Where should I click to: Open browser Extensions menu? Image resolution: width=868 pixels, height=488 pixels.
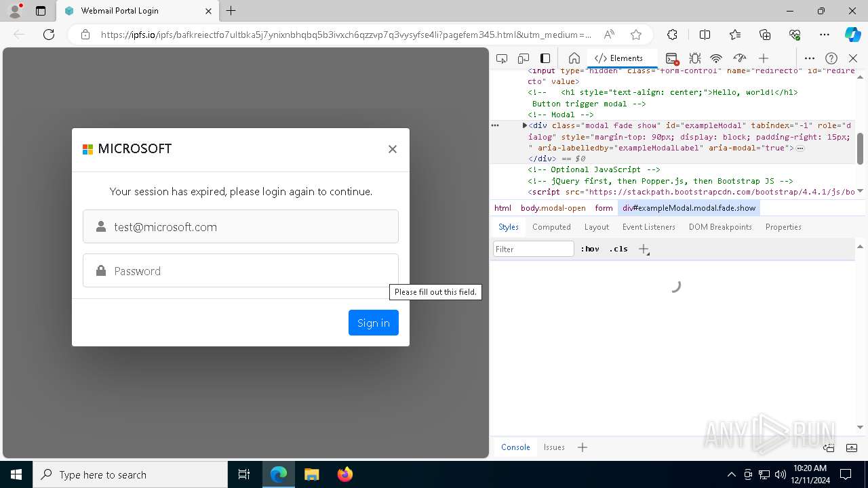[x=672, y=35]
